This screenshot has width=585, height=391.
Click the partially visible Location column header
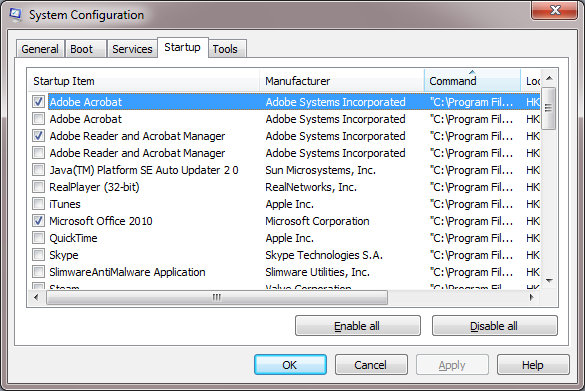(531, 81)
